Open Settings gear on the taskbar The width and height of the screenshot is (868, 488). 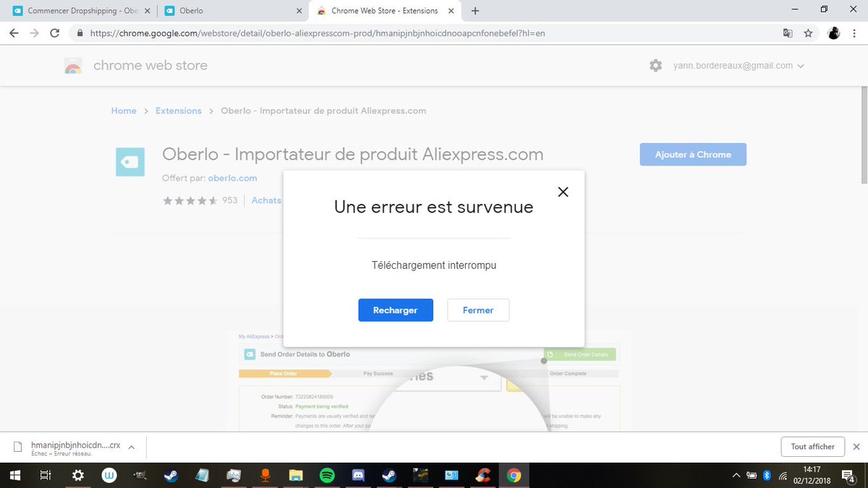78,476
